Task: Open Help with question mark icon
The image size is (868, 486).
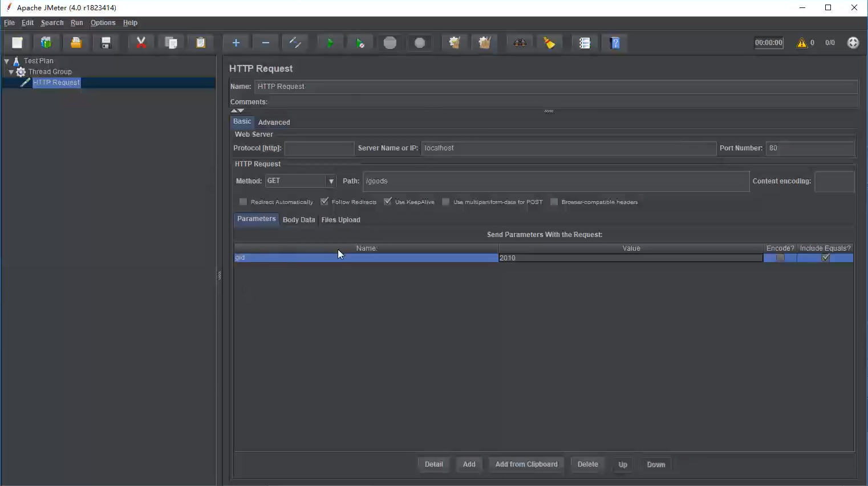Action: point(615,43)
